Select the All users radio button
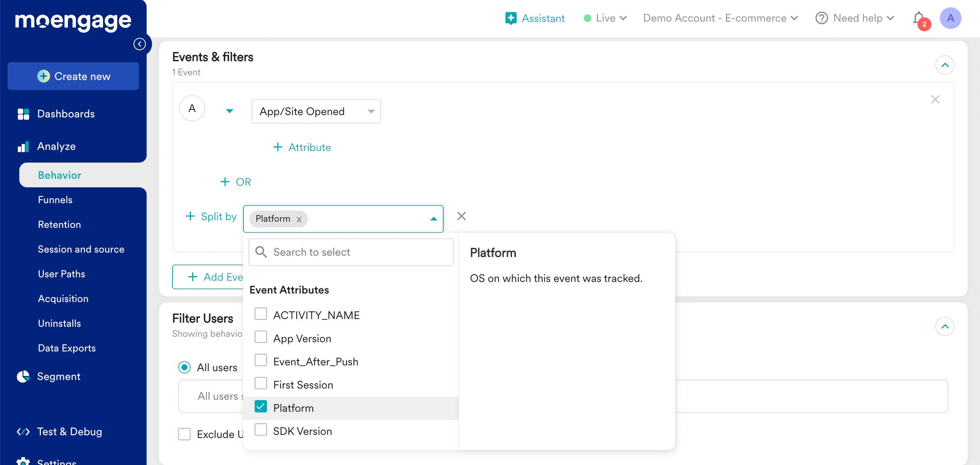The image size is (980, 465). click(x=184, y=367)
